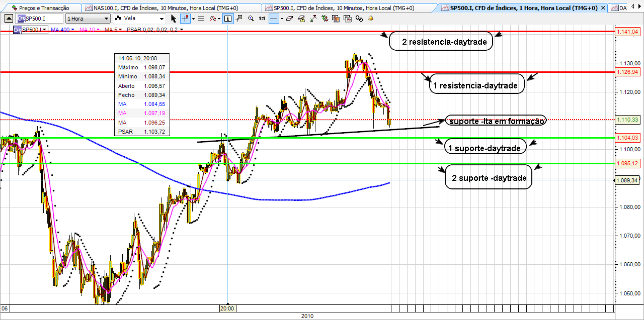Screen dimensions: 644x320
Task: Toggle the crosshair cursor tool
Action: pos(185,18)
